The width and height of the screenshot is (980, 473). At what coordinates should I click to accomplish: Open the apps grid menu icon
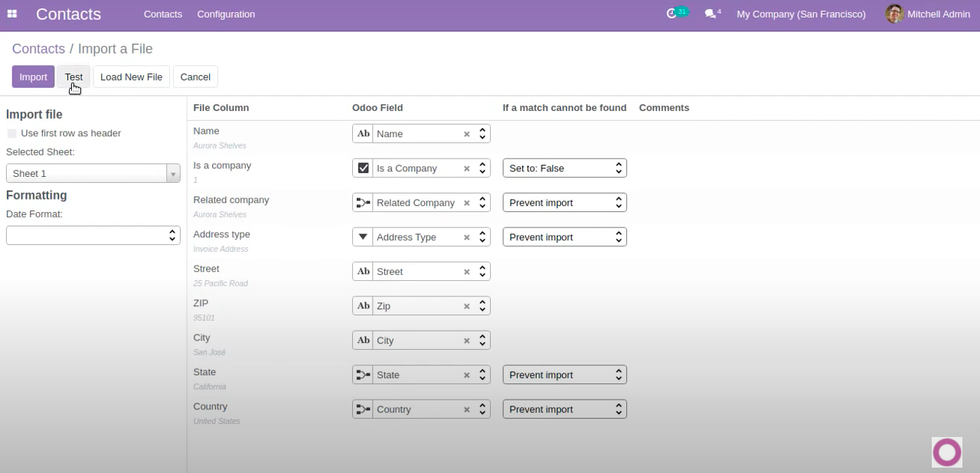coord(12,14)
